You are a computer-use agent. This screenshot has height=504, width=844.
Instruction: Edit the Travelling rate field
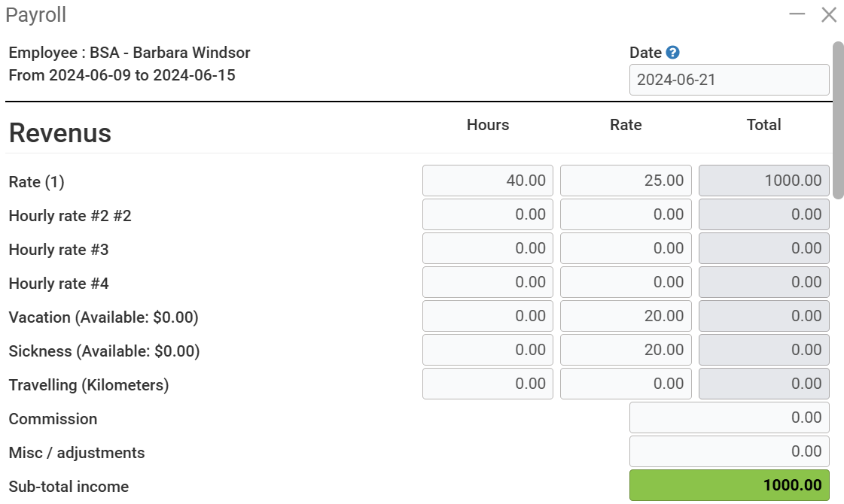click(x=626, y=384)
